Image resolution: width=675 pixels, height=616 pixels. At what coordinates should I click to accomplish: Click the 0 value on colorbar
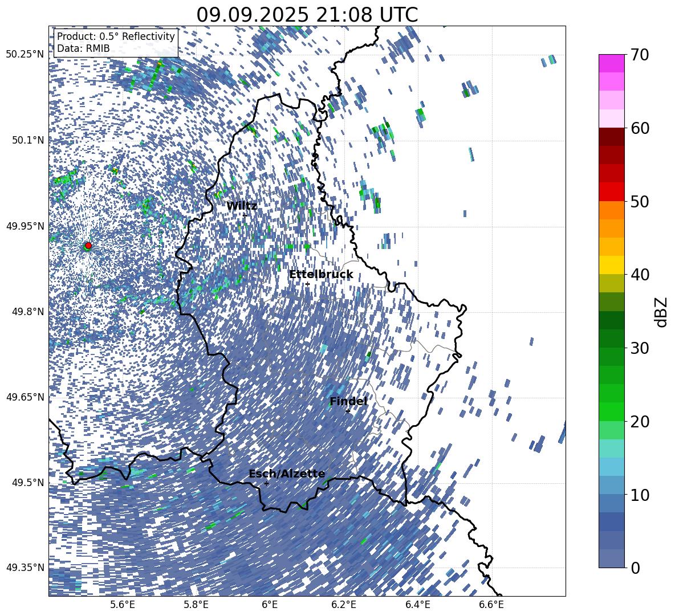click(x=636, y=568)
